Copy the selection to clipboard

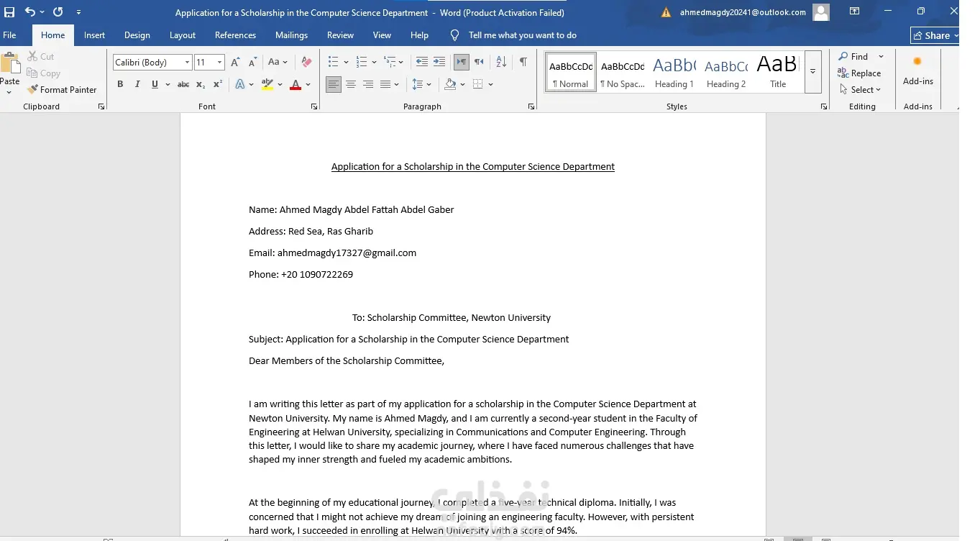pos(43,73)
